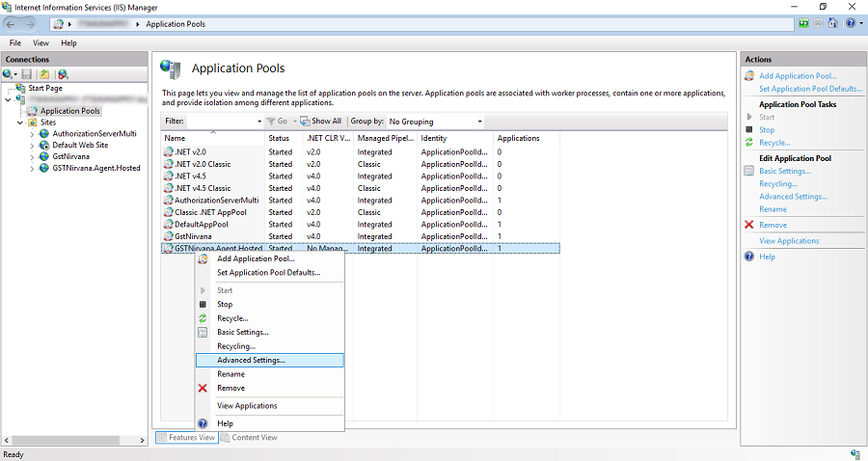868x461 pixels.
Task: Choose Rename in the context menu
Action: tap(270, 374)
